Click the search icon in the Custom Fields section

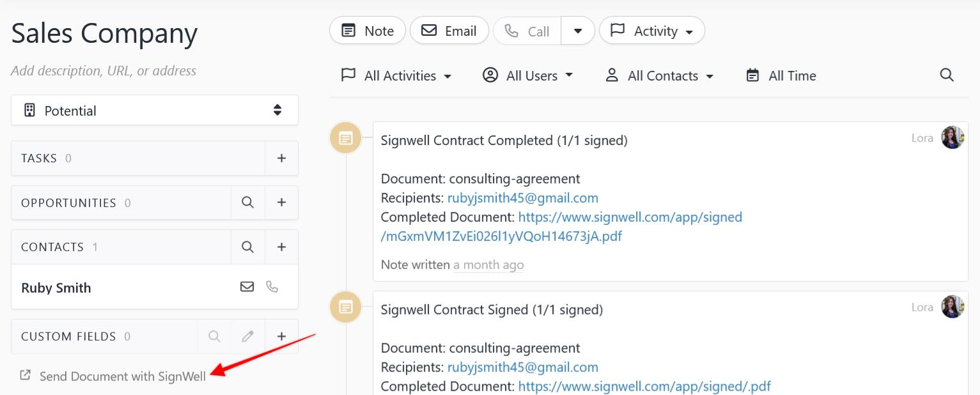click(214, 336)
